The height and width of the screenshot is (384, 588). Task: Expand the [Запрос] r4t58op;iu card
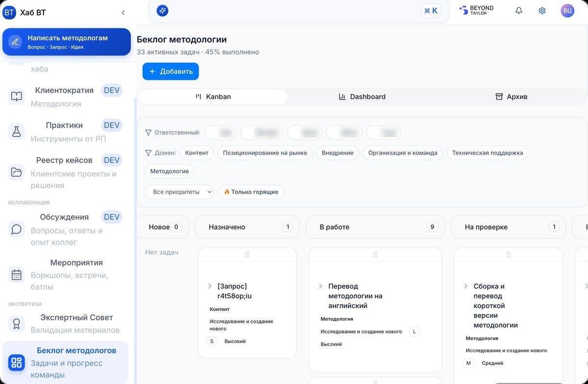[x=210, y=286]
